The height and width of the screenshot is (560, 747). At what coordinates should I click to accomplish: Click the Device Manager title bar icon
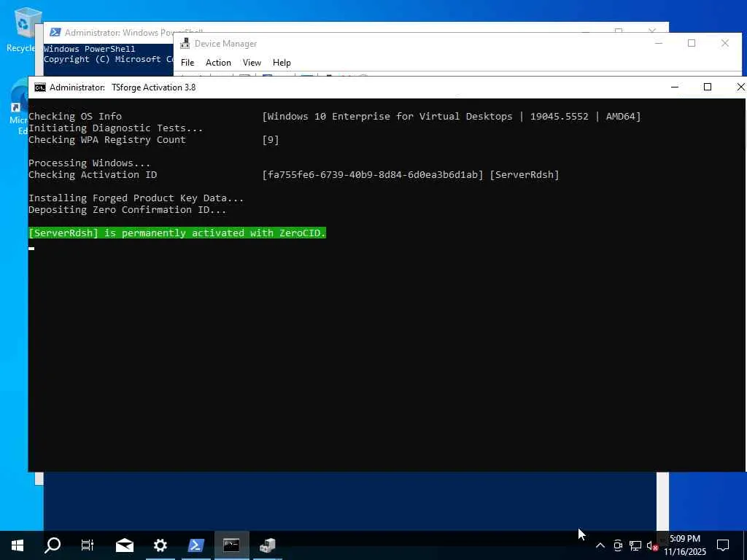(x=185, y=44)
